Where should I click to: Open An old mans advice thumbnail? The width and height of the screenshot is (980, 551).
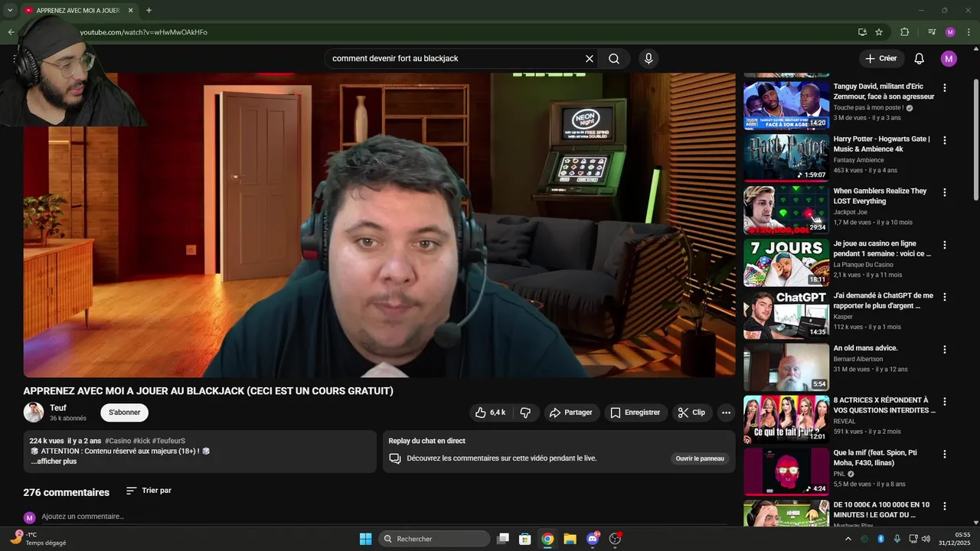click(786, 367)
